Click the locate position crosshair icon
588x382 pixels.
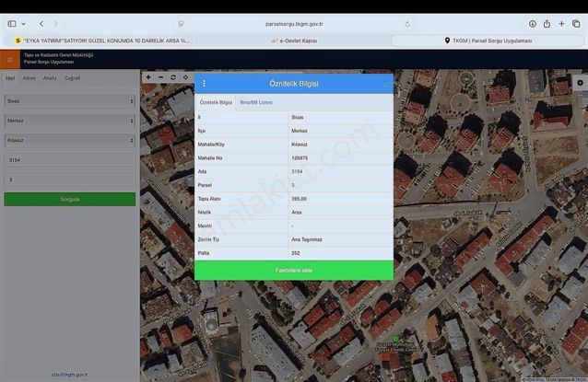(x=185, y=77)
